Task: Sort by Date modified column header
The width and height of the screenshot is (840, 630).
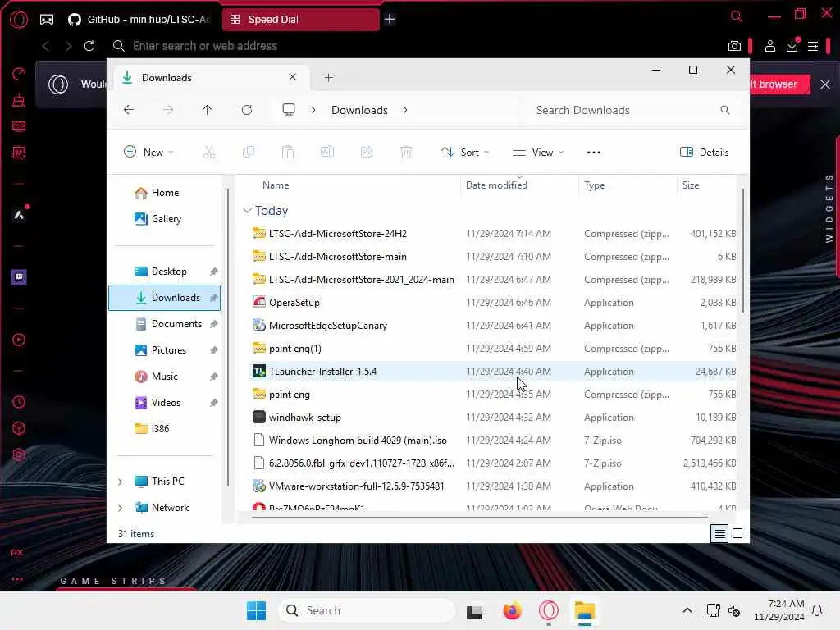Action: point(496,185)
